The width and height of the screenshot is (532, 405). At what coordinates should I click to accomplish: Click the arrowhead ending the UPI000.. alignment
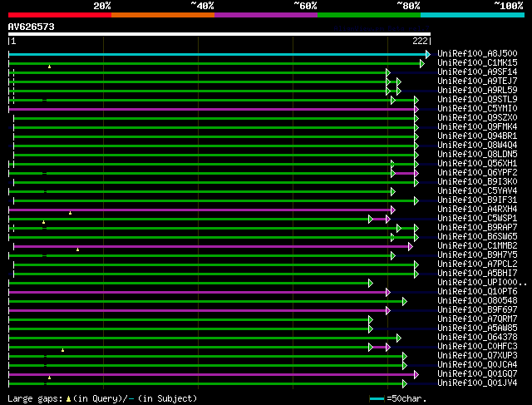(371, 283)
